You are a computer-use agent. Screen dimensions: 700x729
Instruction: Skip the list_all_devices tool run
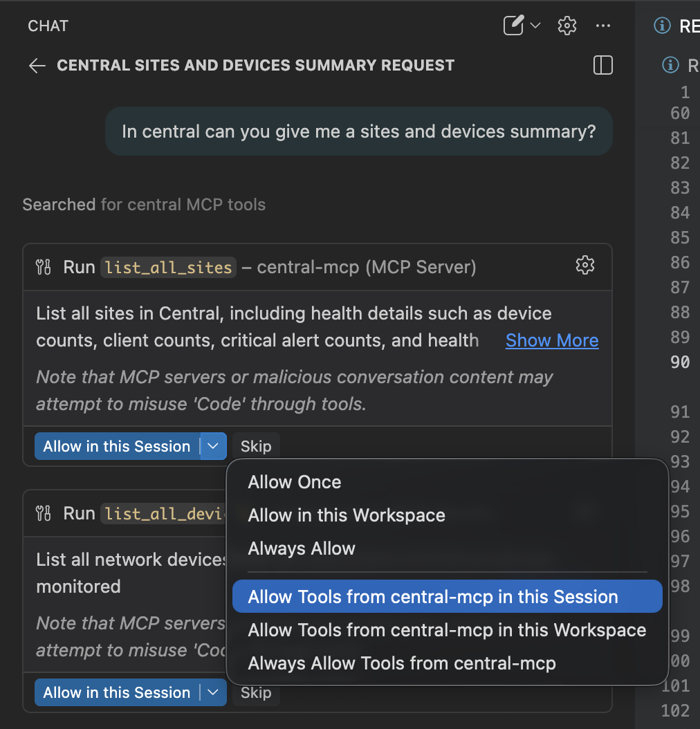click(256, 693)
